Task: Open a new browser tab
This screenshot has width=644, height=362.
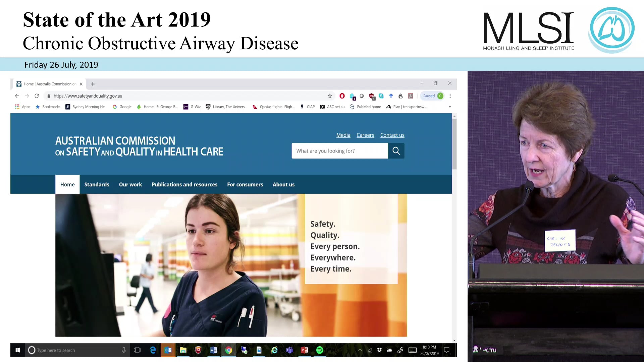Action: coord(93,84)
